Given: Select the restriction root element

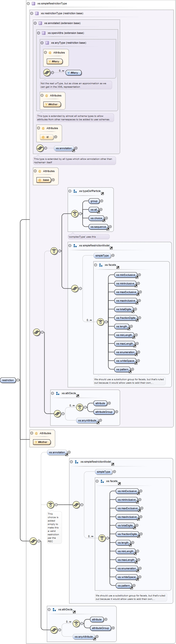Looking at the screenshot, I should 8,380.
